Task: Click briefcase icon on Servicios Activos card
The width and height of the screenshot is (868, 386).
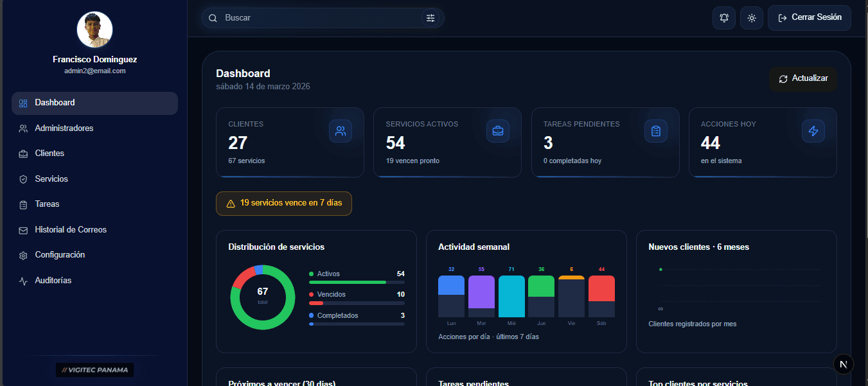Action: click(x=498, y=131)
